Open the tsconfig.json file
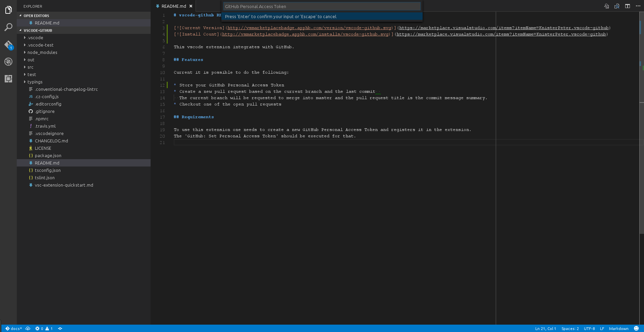 pyautogui.click(x=84, y=170)
